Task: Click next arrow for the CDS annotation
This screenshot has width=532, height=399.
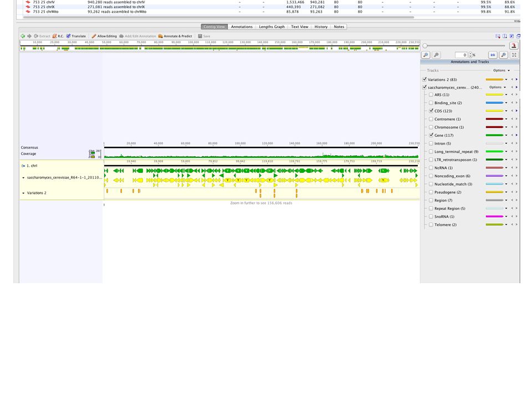Action: pos(516,111)
